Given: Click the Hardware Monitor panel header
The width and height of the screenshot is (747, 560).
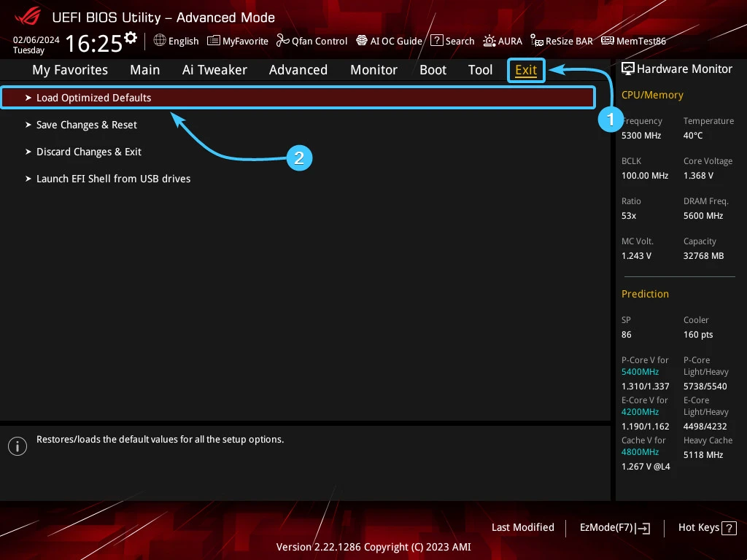Looking at the screenshot, I should [x=676, y=69].
